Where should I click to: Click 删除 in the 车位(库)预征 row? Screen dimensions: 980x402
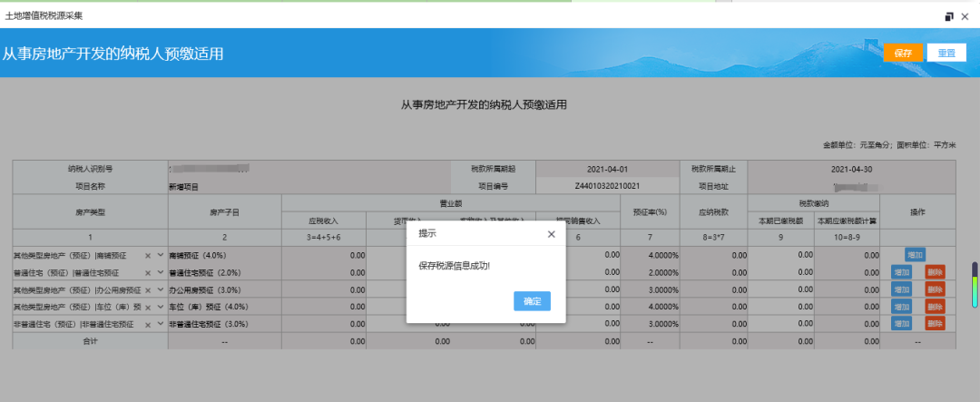pyautogui.click(x=935, y=307)
